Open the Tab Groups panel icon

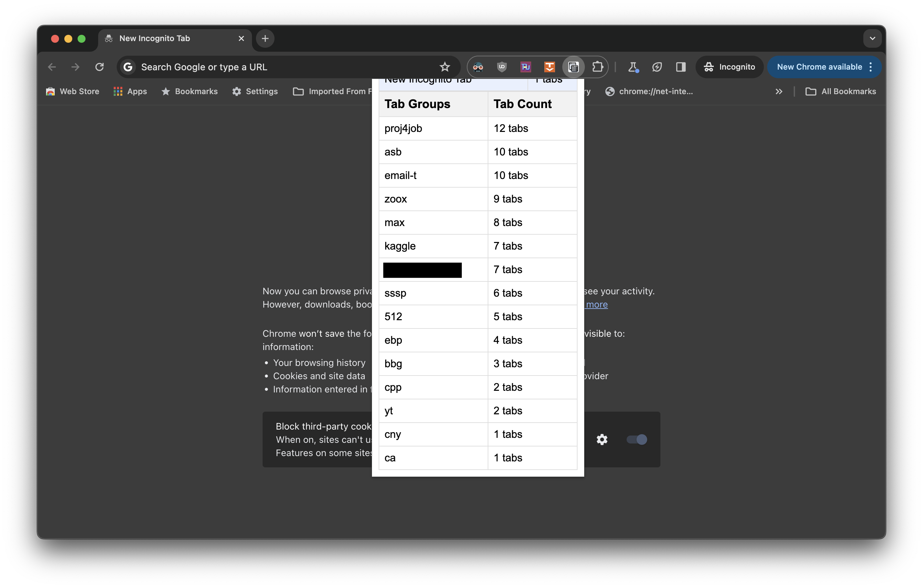(574, 67)
